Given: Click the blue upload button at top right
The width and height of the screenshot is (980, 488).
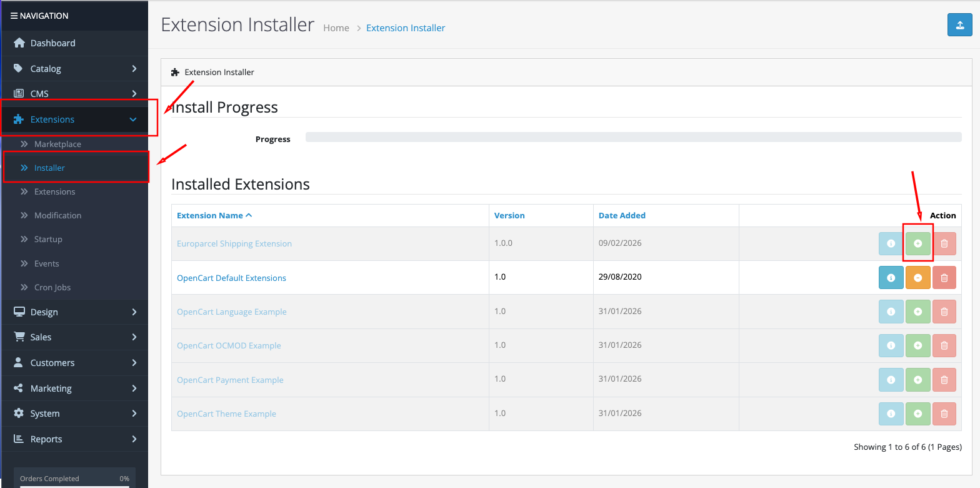Looking at the screenshot, I should pyautogui.click(x=959, y=25).
